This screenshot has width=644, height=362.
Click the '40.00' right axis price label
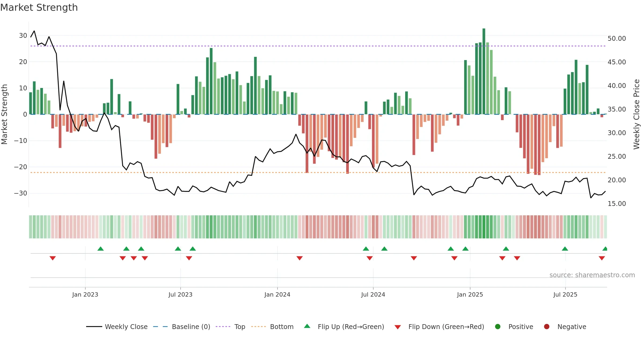[617, 86]
